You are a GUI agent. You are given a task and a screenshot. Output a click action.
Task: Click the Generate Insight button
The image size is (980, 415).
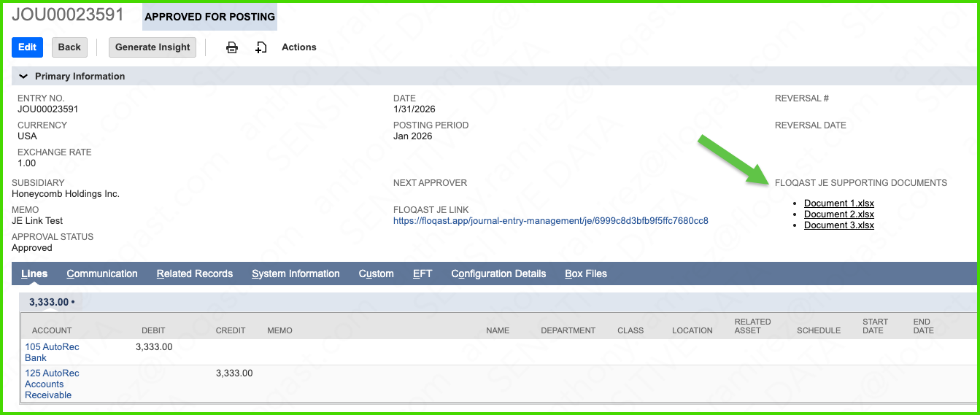tap(153, 47)
